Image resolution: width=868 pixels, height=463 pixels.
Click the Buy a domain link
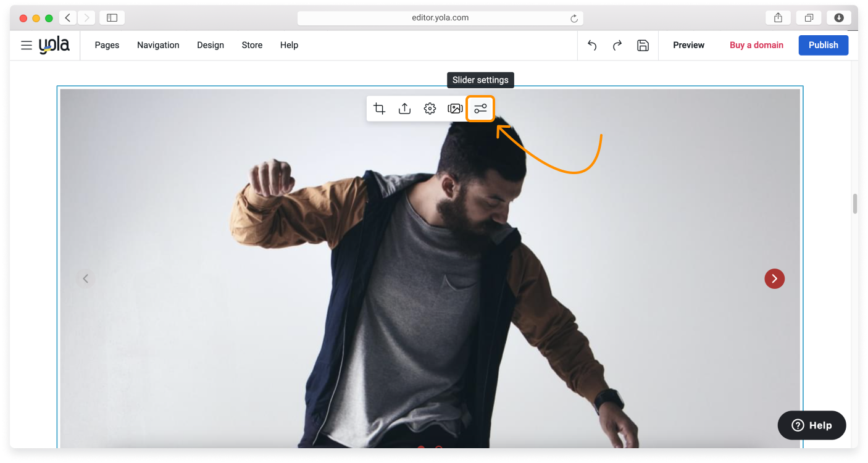[756, 45]
